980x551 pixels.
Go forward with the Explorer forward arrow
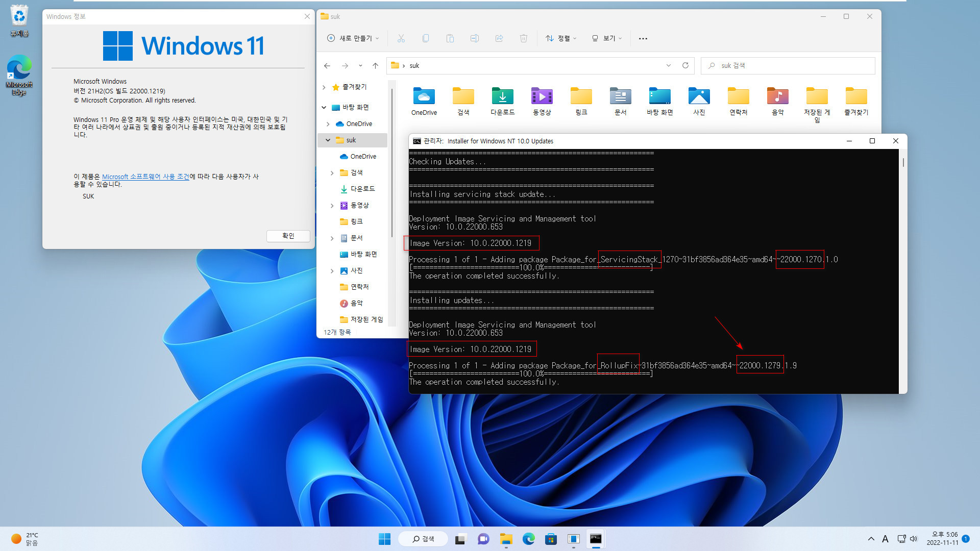[345, 66]
